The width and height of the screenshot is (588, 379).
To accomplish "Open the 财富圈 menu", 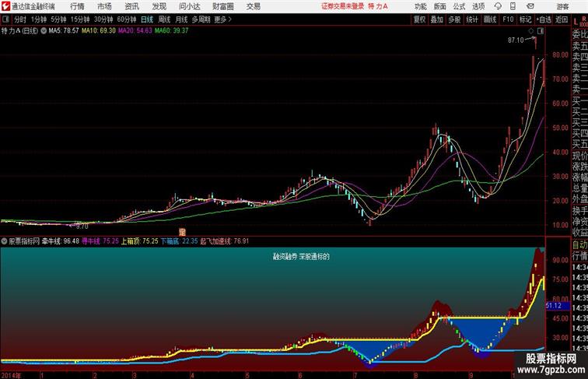I will point(222,6).
